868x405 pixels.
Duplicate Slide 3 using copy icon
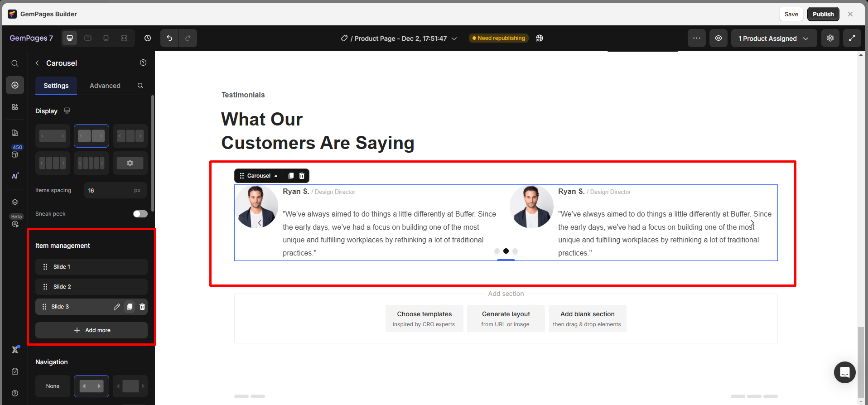(130, 307)
